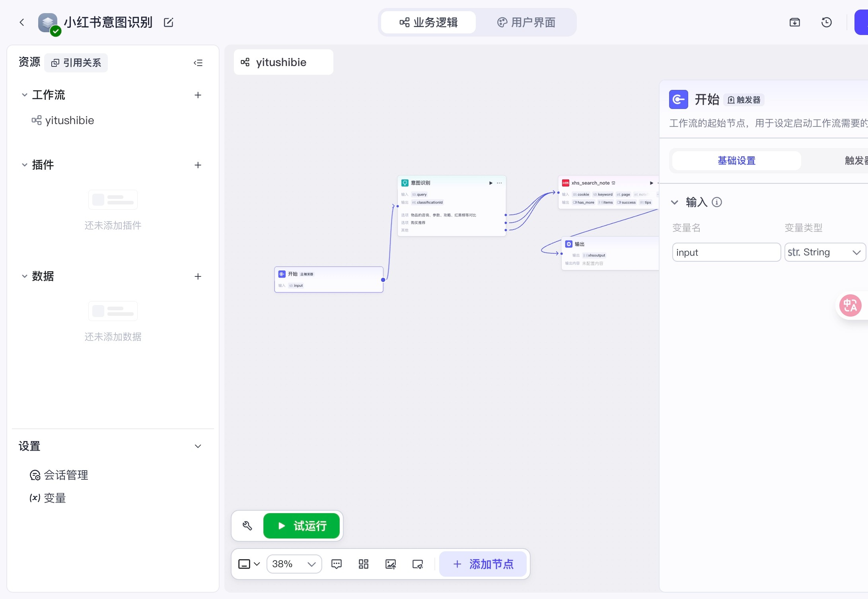This screenshot has height=599, width=868.
Task: Click the archive/import box icon in header
Action: point(794,23)
